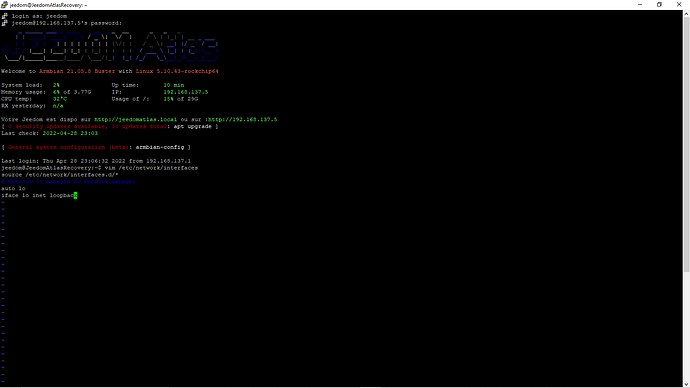Close the jeedom SSH session window
The image size is (690, 388).
[679, 5]
